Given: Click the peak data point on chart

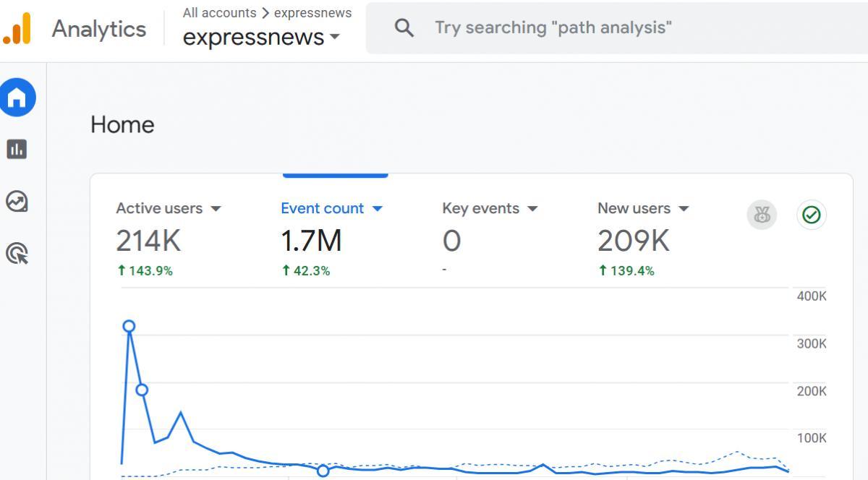Looking at the screenshot, I should coord(129,326).
